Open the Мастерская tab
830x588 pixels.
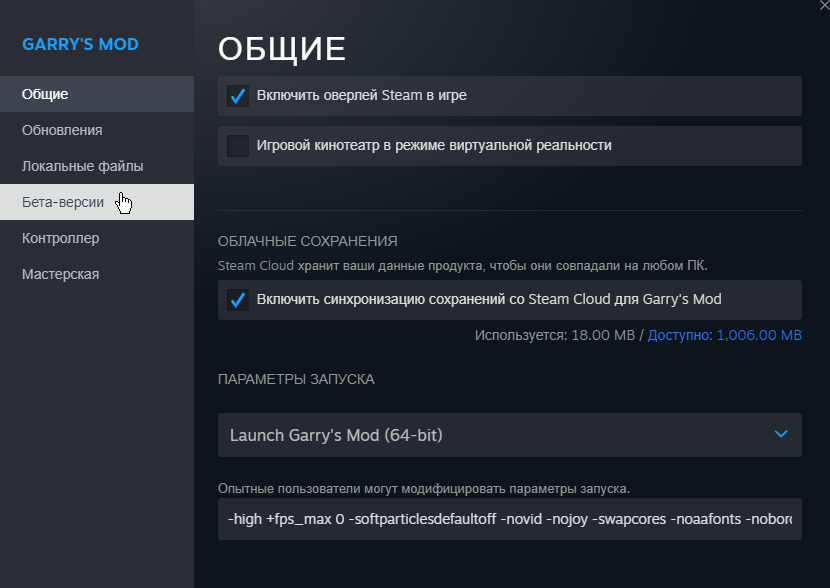[97, 274]
